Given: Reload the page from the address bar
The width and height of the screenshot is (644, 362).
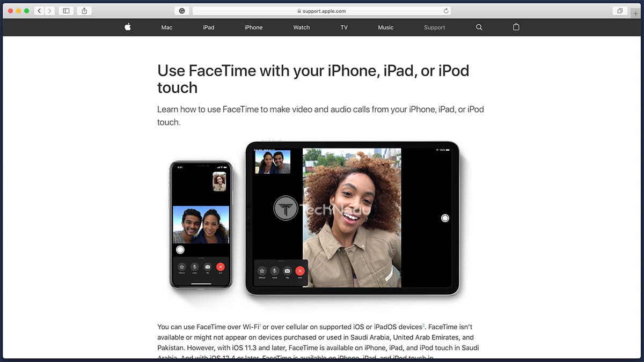Looking at the screenshot, I should pos(446,11).
